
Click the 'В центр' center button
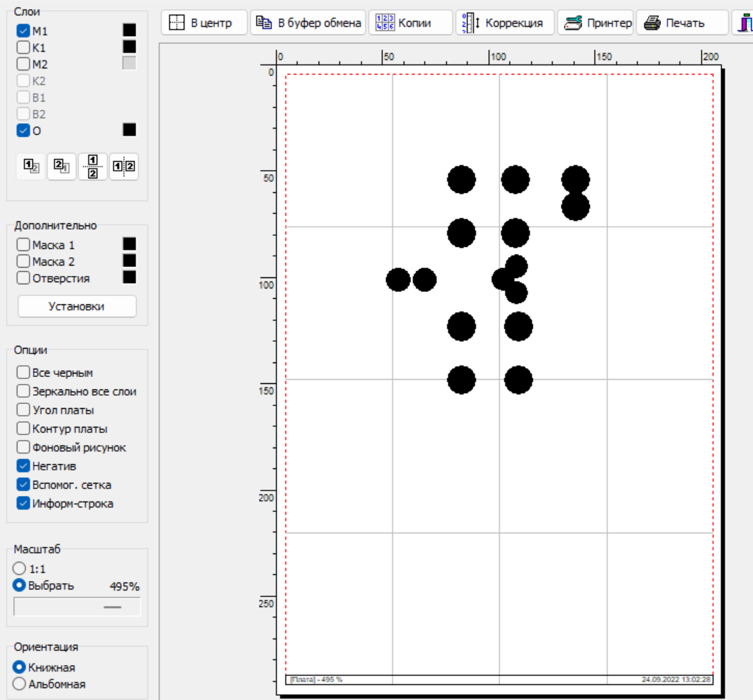coord(204,23)
